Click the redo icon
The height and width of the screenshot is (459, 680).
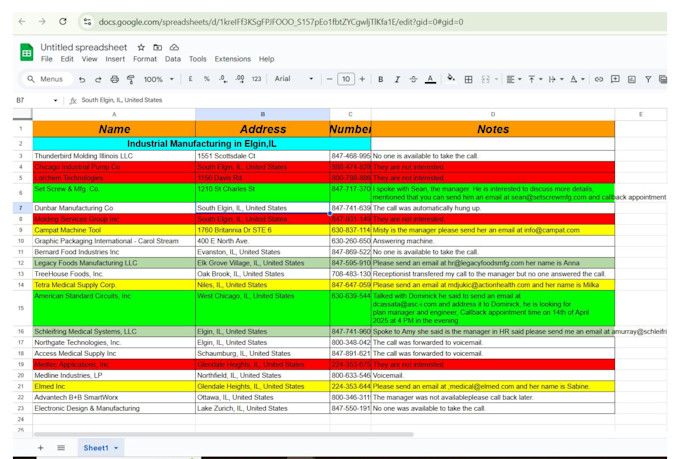(x=98, y=79)
